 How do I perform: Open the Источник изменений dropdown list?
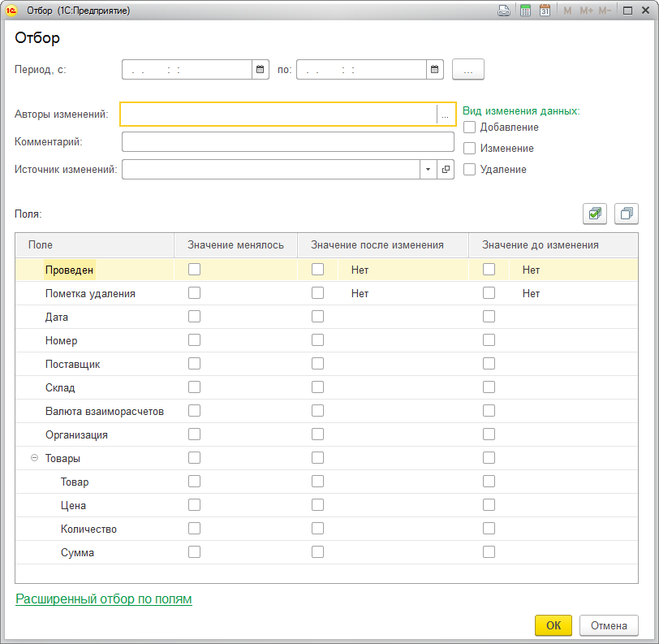[428, 169]
